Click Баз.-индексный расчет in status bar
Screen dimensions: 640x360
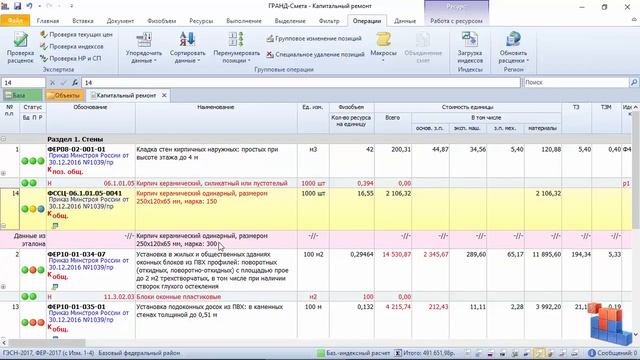[353, 353]
